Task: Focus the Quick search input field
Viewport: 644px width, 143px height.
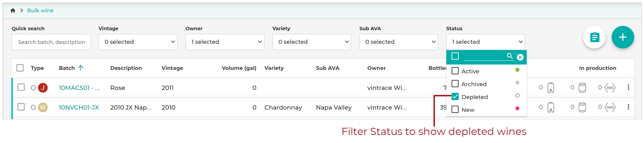Action: coord(51,42)
